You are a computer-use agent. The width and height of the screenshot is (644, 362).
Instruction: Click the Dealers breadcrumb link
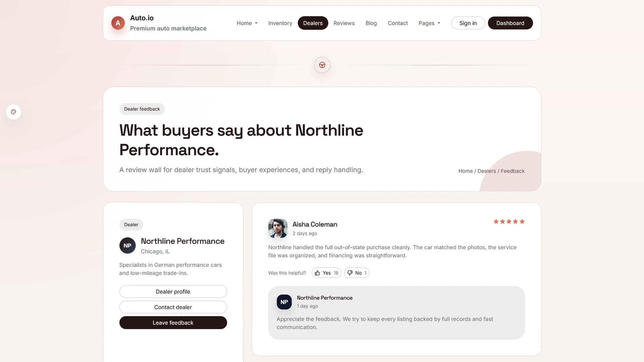pos(486,171)
